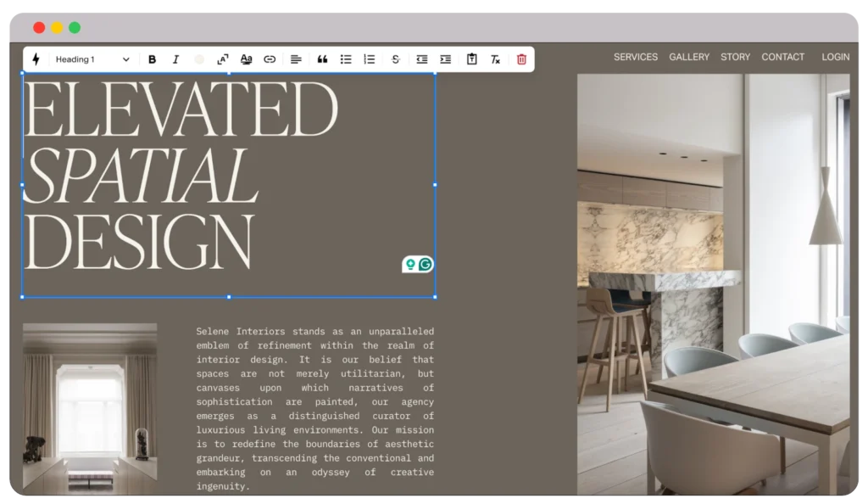This screenshot has width=868, height=504.
Task: Open the Aa text case options
Action: [246, 59]
